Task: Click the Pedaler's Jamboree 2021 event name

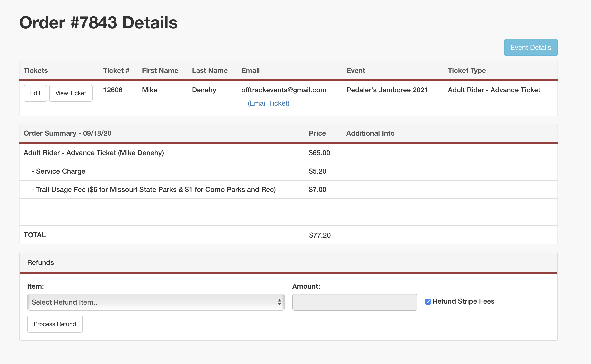Action: (387, 90)
